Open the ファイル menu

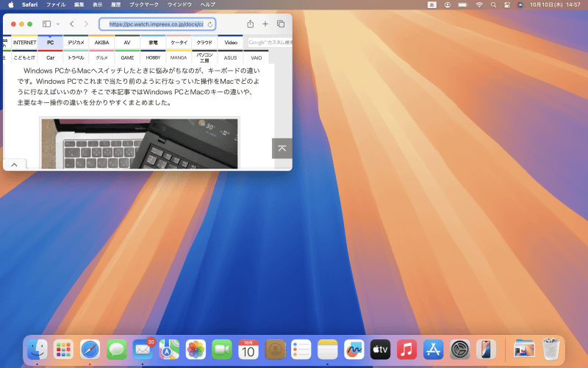(56, 4)
